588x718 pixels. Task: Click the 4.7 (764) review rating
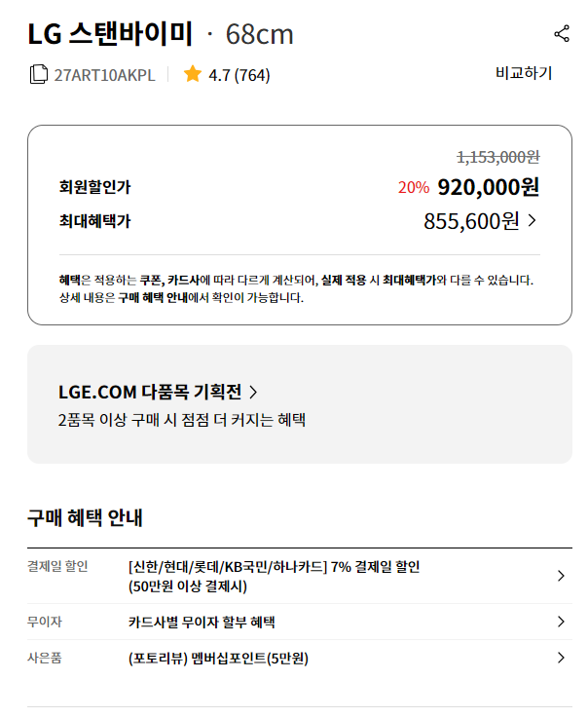[x=239, y=75]
